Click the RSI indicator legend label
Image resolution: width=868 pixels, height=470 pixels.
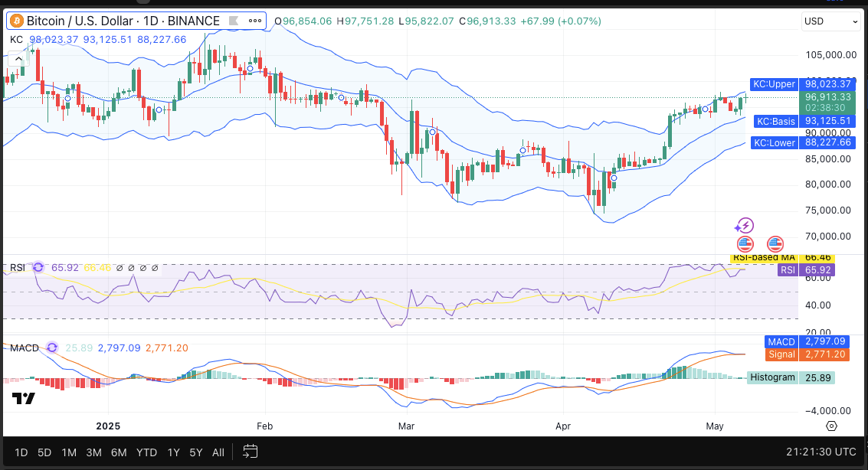(18, 268)
